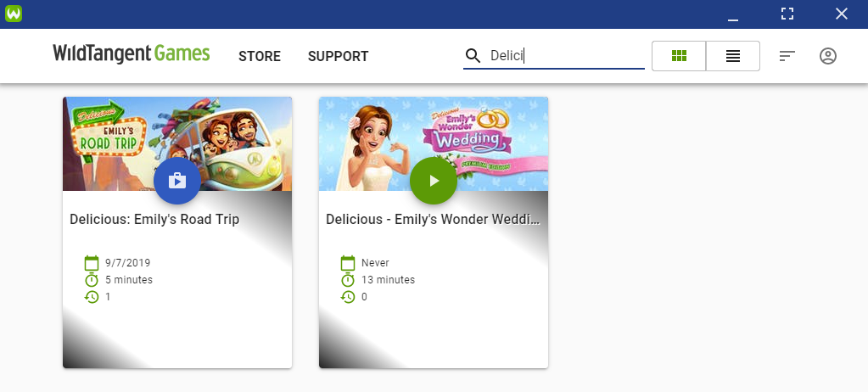
Task: Click the WildTangent green W app icon
Action: point(14,14)
